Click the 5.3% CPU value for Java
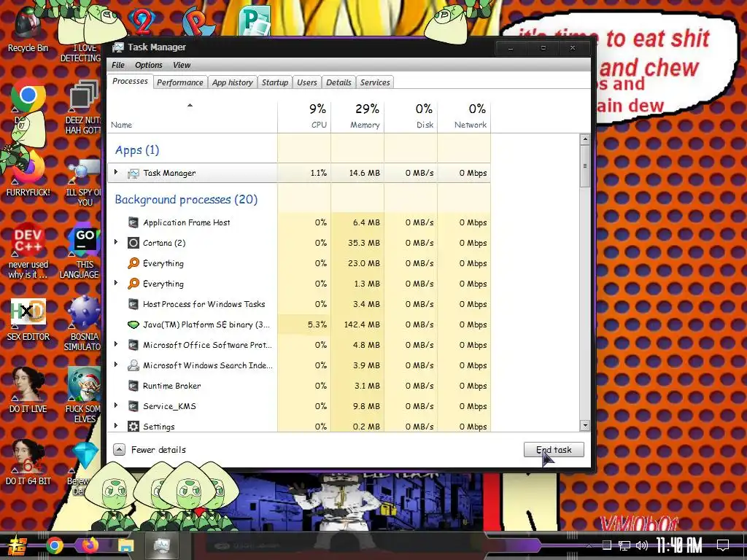 point(317,324)
